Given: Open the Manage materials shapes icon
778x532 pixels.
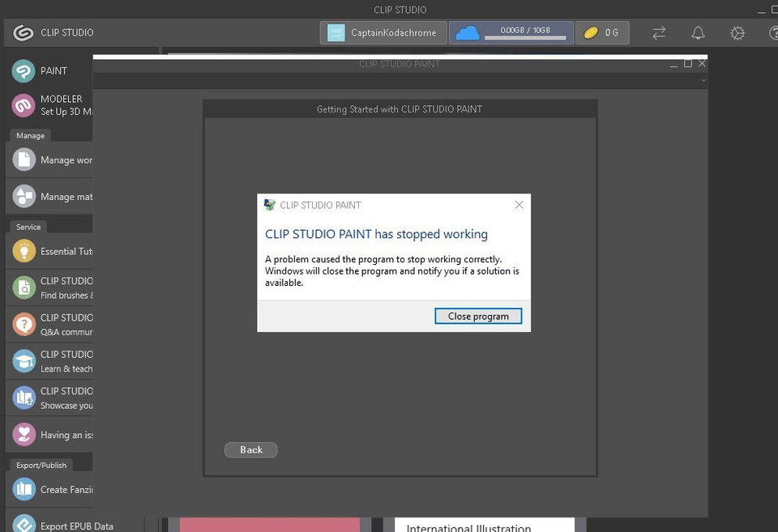Looking at the screenshot, I should (24, 196).
